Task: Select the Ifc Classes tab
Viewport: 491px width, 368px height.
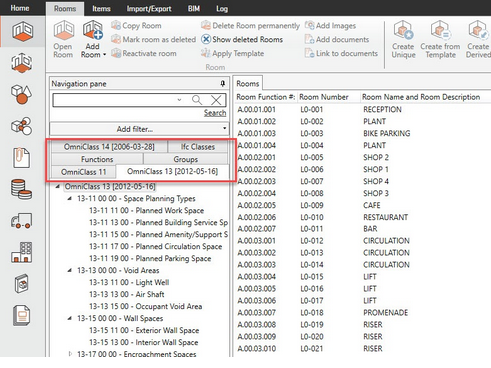Action: pos(198,147)
